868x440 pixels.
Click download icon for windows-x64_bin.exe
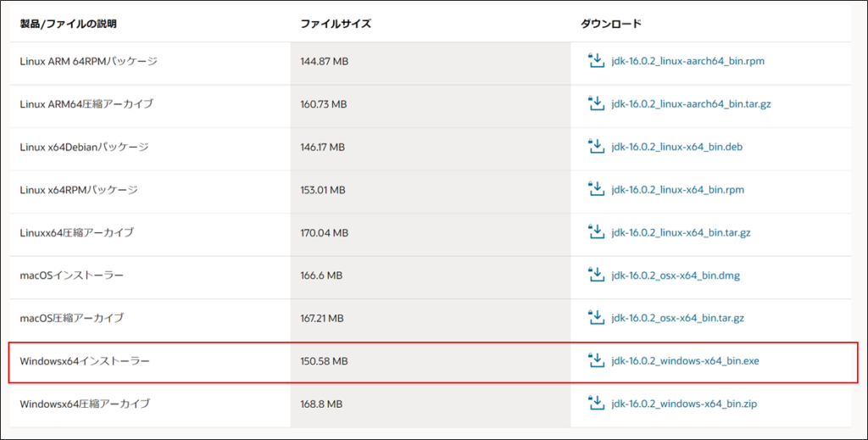(x=596, y=360)
